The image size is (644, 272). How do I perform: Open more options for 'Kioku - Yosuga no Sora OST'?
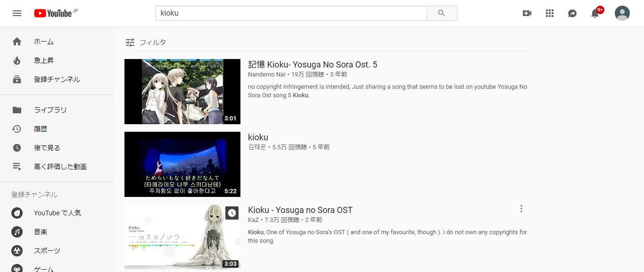(x=521, y=209)
